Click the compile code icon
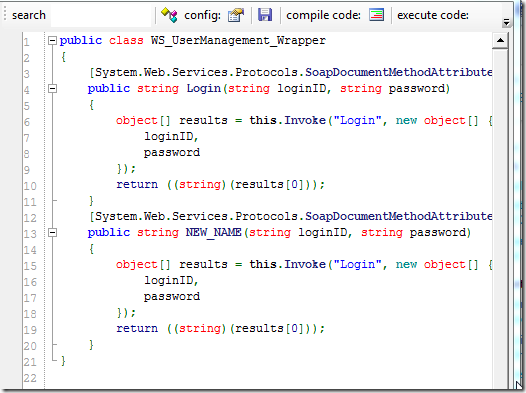526x393 pixels. coord(376,15)
